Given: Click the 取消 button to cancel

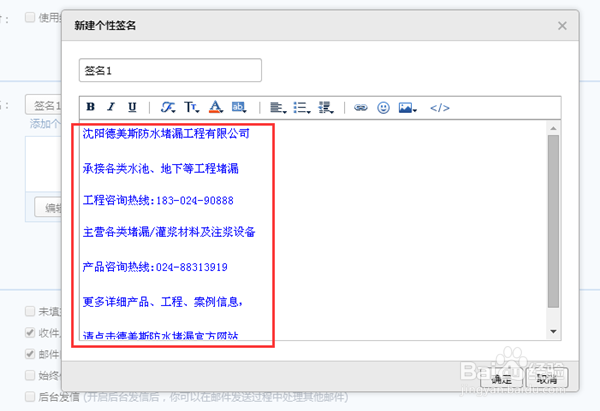Looking at the screenshot, I should point(547,379).
